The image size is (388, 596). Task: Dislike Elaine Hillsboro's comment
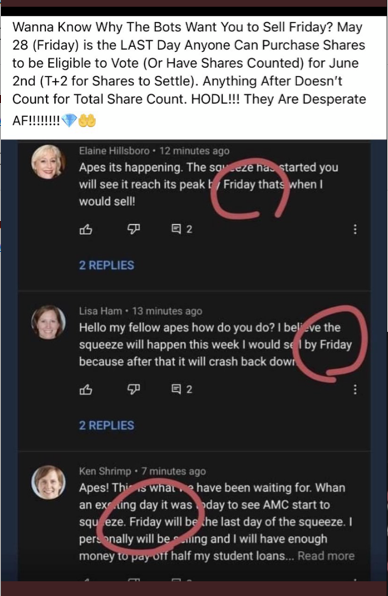(133, 229)
